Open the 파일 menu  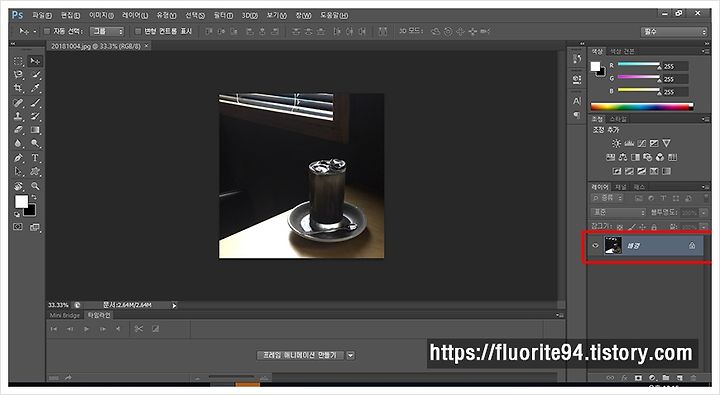(42, 15)
